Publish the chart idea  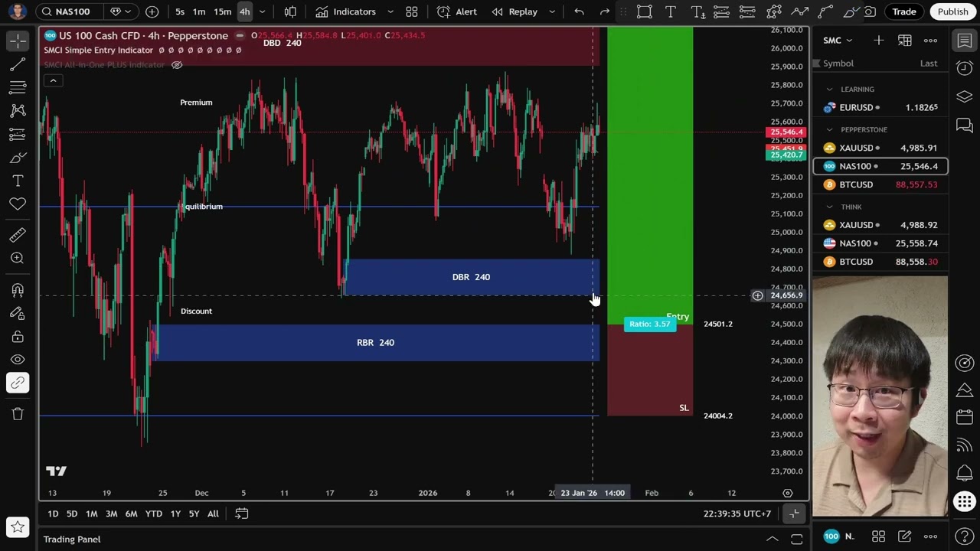click(952, 11)
